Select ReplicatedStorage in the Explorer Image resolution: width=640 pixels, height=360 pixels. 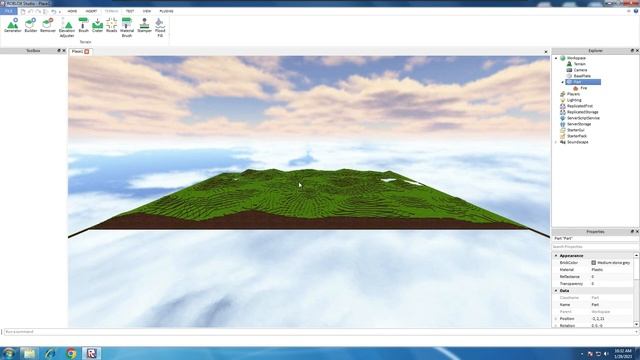point(582,112)
